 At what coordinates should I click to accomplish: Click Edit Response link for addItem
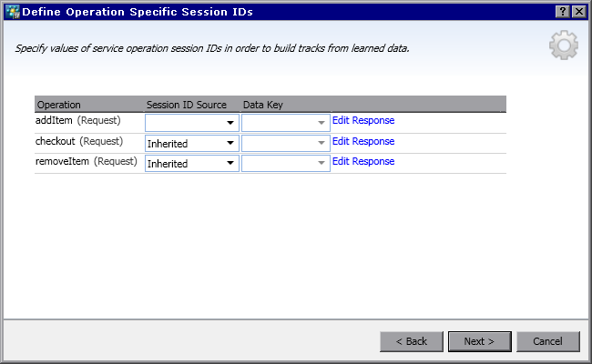[362, 120]
